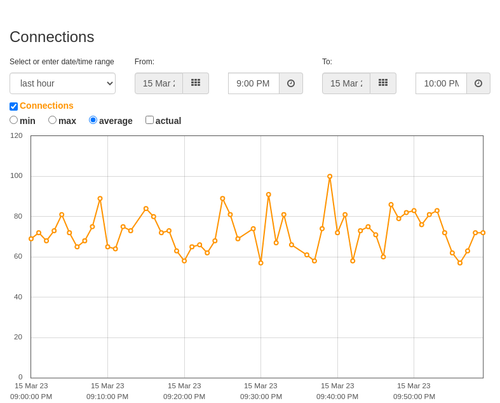This screenshot has height=403, width=500.
Task: Click the peak data point at 100 connections
Action: coord(330,177)
